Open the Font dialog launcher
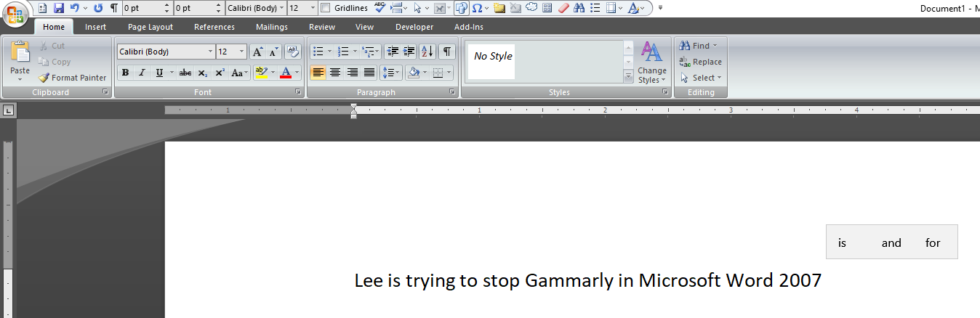Image resolution: width=980 pixels, height=318 pixels. click(x=298, y=92)
